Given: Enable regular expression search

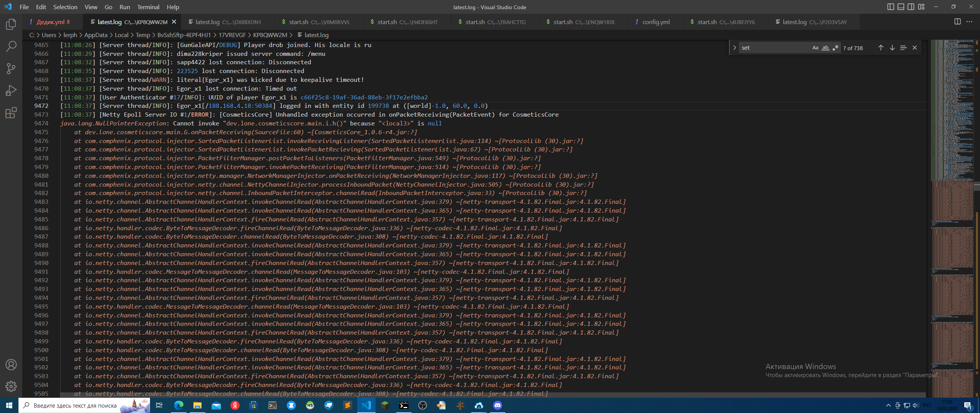Looking at the screenshot, I should pyautogui.click(x=835, y=47).
